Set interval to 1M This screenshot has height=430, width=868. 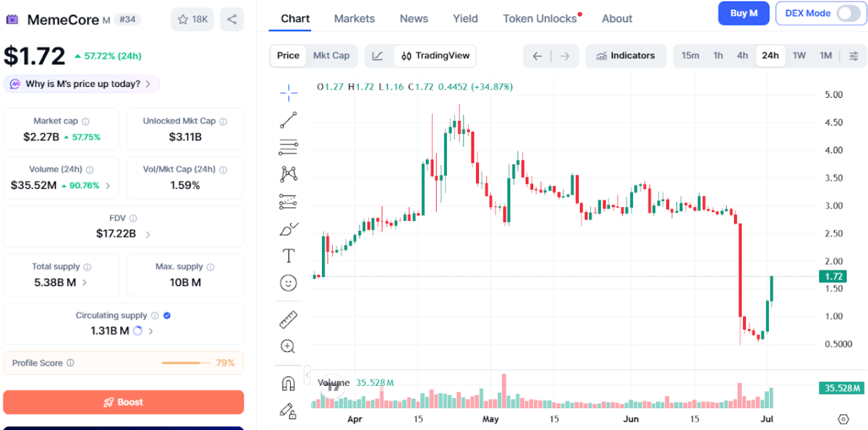pyautogui.click(x=826, y=56)
